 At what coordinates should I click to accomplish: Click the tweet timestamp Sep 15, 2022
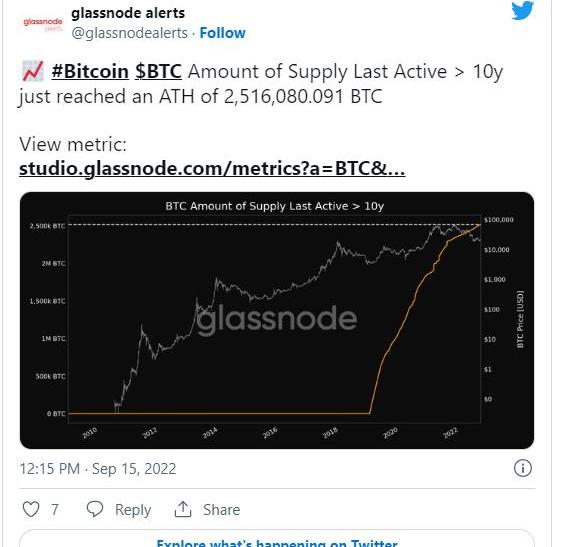pyautogui.click(x=98, y=469)
